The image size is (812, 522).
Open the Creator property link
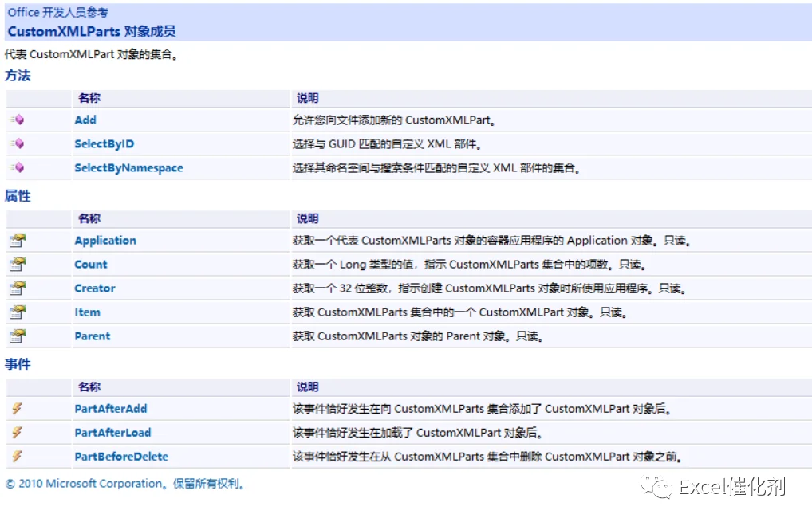(95, 288)
